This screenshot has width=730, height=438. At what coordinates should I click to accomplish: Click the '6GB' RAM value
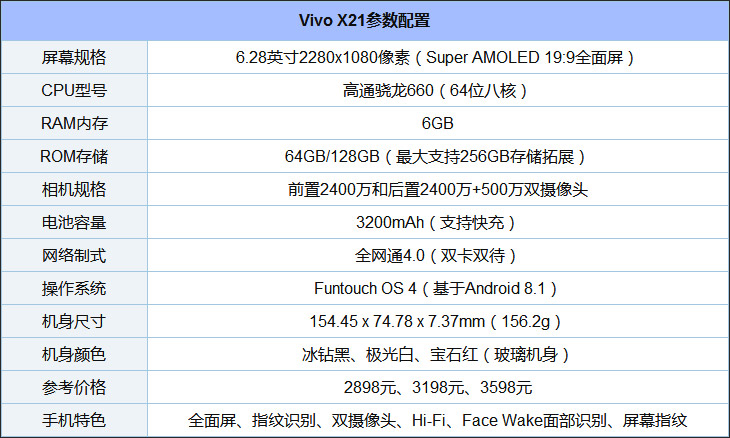[x=437, y=123]
